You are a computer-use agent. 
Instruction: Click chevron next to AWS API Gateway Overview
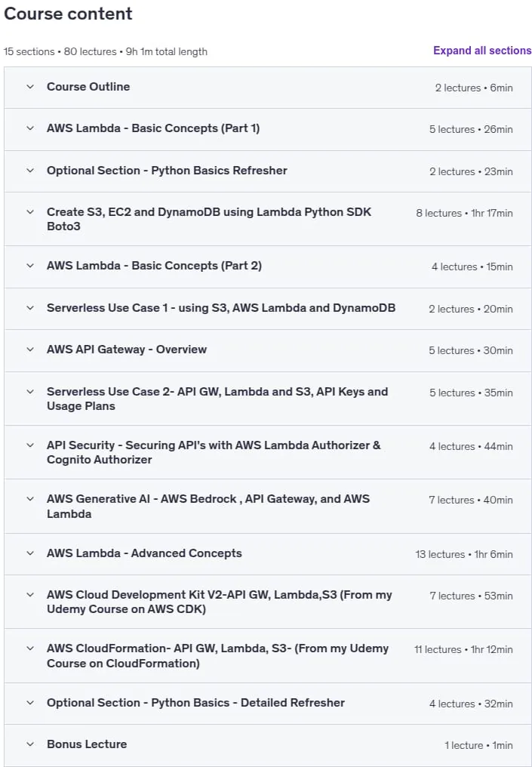[30, 350]
